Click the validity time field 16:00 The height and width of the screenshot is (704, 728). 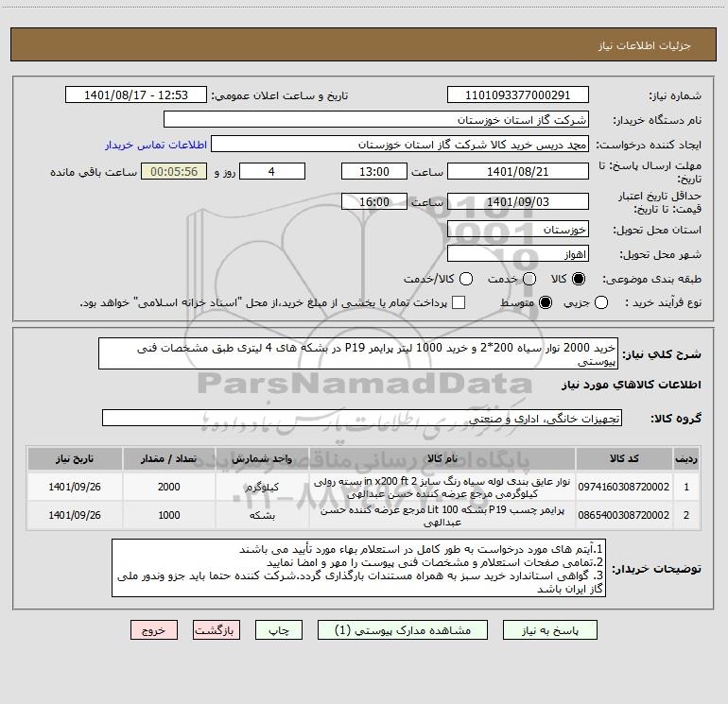click(x=374, y=202)
